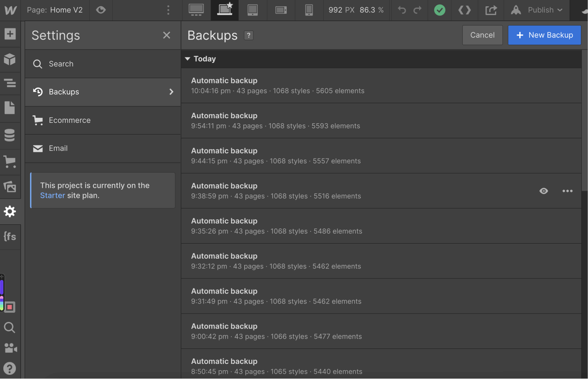Collapse the Today backups section
Viewport: 588px width, 379px height.
(x=187, y=59)
